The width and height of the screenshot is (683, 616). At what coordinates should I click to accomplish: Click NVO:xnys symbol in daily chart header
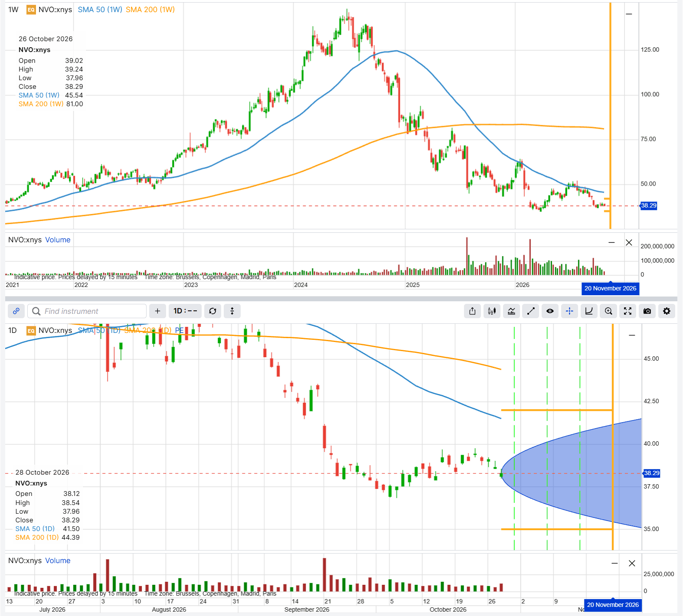55,330
